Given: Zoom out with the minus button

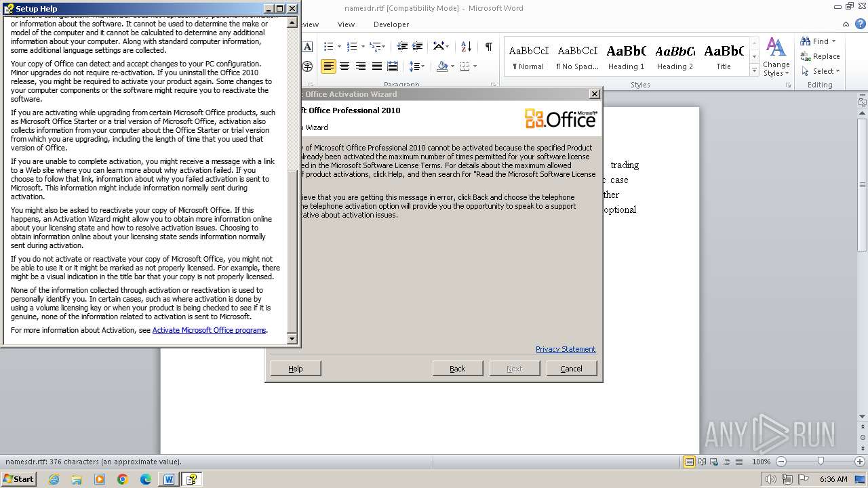Looking at the screenshot, I should pyautogui.click(x=781, y=462).
